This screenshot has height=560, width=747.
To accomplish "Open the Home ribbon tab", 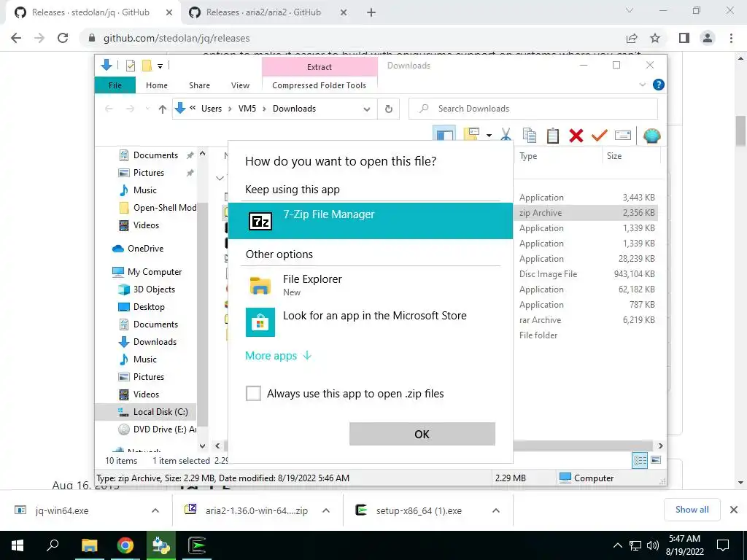I will [157, 85].
